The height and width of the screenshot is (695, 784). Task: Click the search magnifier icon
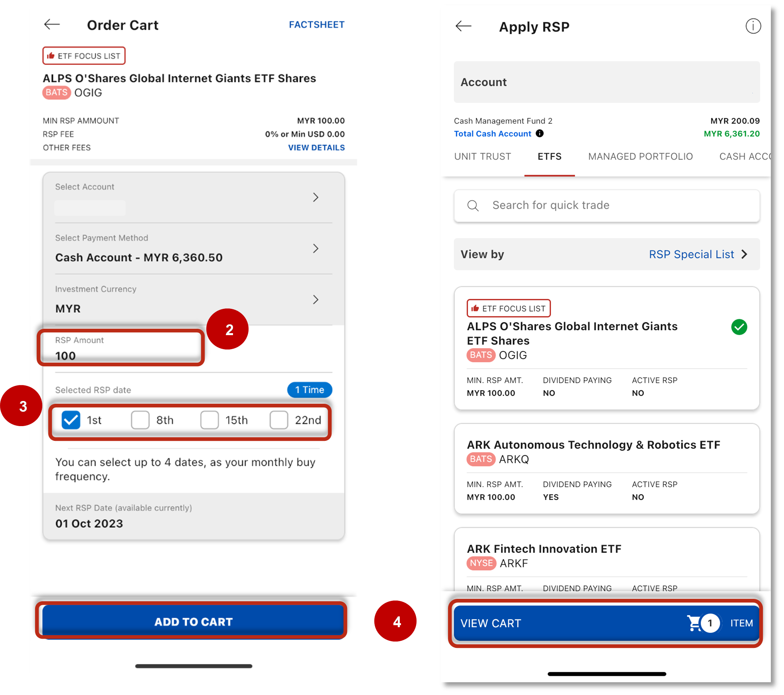tap(473, 205)
